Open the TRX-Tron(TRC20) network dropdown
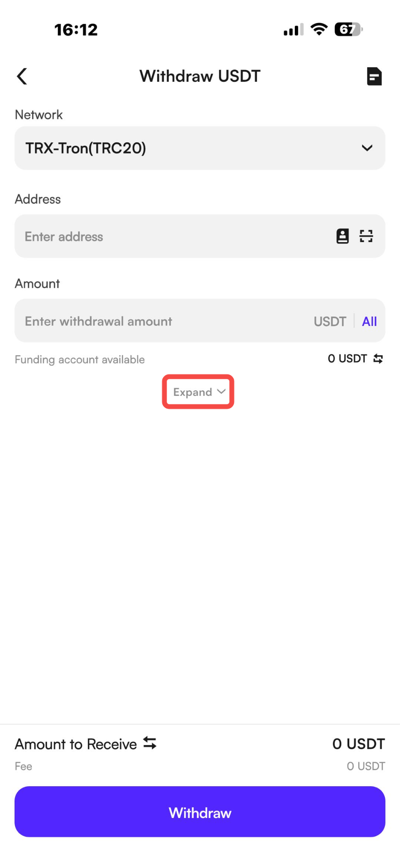400x868 pixels. (x=200, y=148)
